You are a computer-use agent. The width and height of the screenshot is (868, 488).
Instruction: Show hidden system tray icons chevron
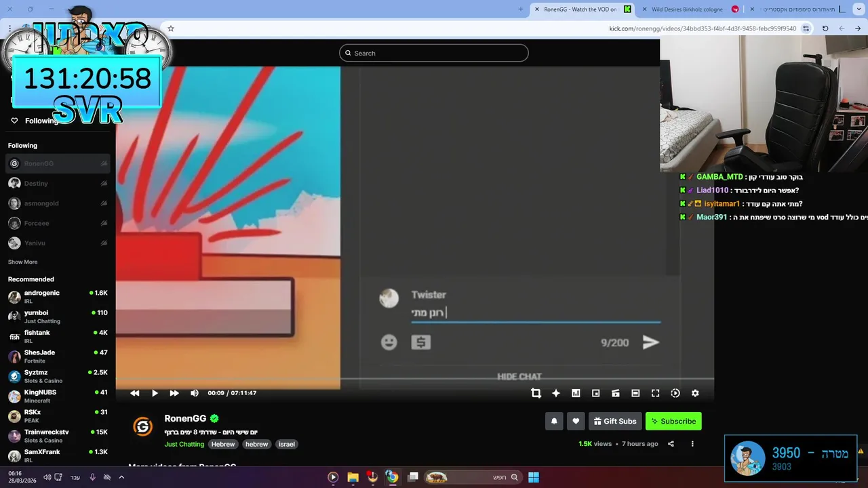coord(121,477)
